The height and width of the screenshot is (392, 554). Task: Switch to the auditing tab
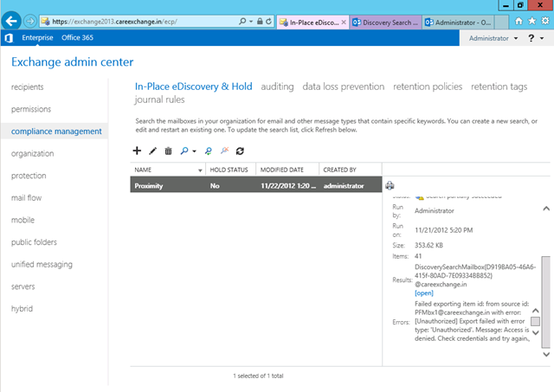coord(277,87)
